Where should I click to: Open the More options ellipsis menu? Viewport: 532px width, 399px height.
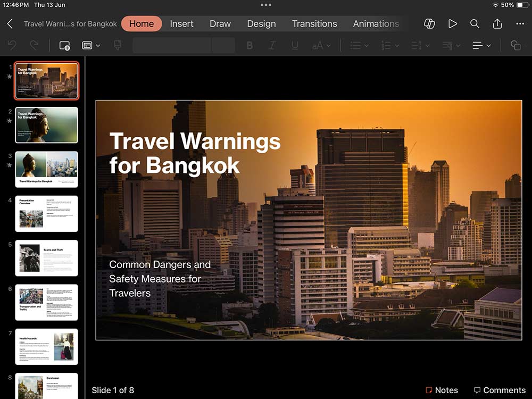(520, 23)
